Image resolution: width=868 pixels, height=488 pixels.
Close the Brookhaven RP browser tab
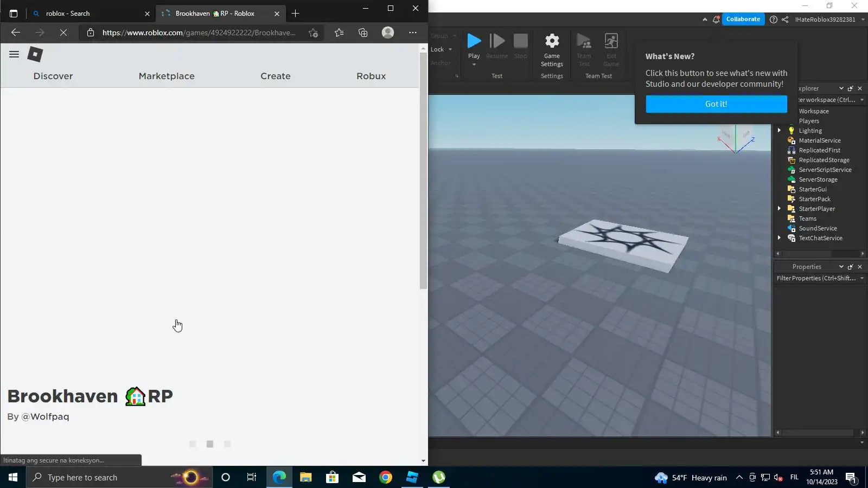277,14
